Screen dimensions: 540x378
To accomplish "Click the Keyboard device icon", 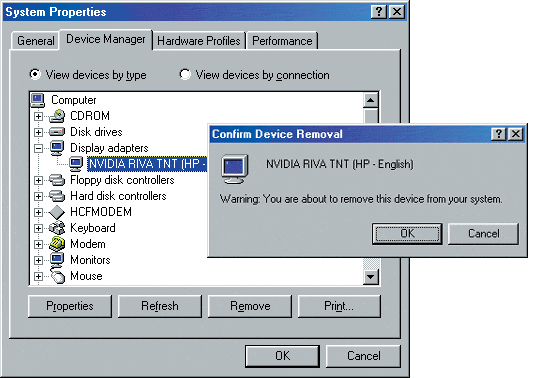I will coord(57,228).
